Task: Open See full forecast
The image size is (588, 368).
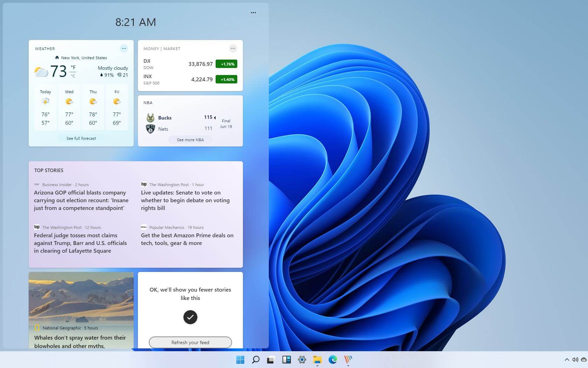Action: [x=81, y=138]
